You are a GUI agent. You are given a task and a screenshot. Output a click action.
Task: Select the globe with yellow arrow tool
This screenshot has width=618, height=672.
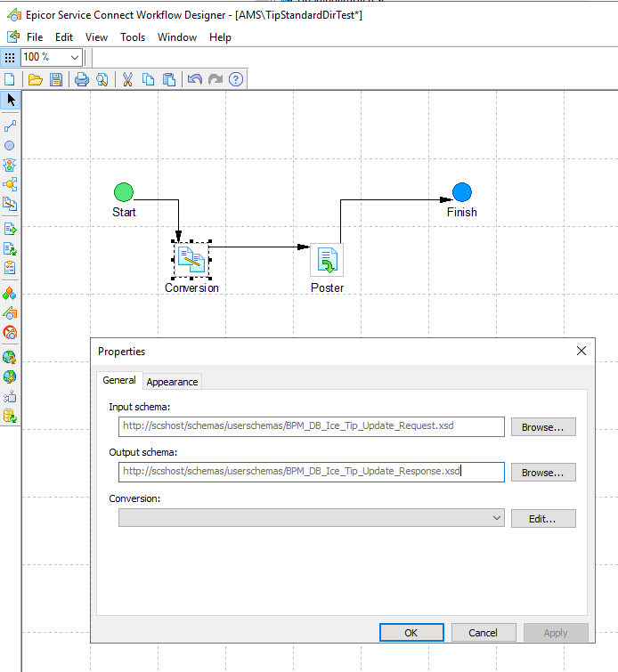pyautogui.click(x=10, y=377)
